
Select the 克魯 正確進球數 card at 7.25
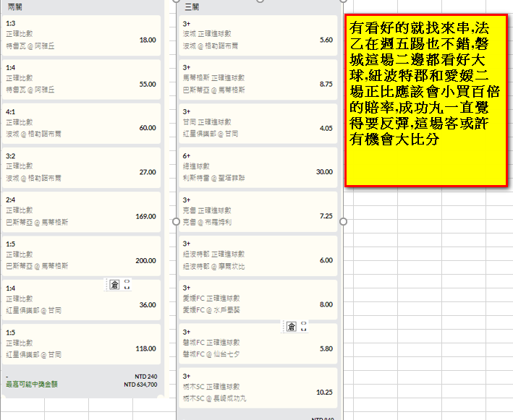(258, 212)
